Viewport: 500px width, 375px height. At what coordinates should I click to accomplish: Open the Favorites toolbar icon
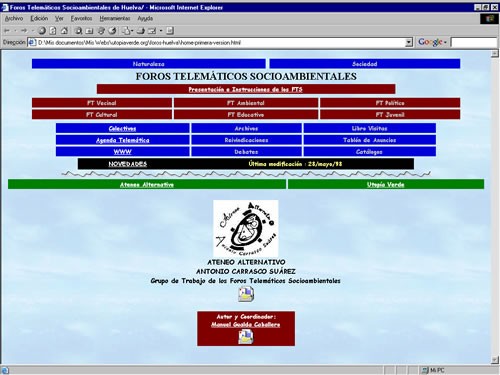point(89,31)
